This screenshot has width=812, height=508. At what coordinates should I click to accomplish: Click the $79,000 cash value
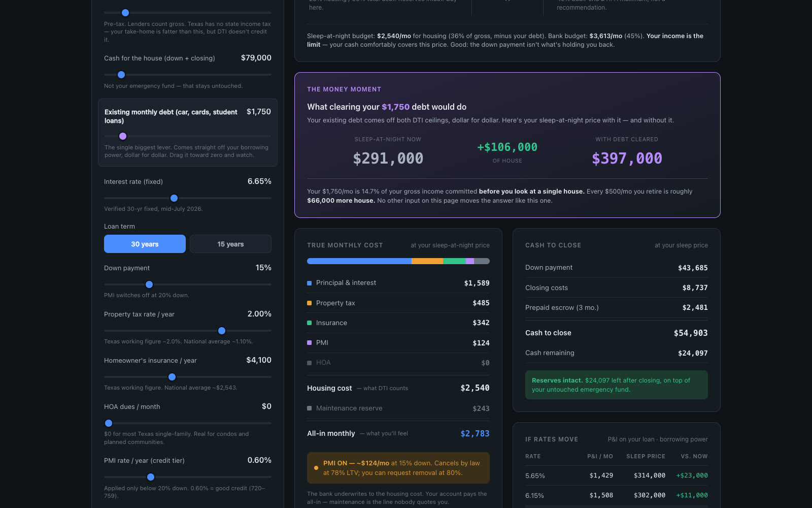(x=256, y=58)
